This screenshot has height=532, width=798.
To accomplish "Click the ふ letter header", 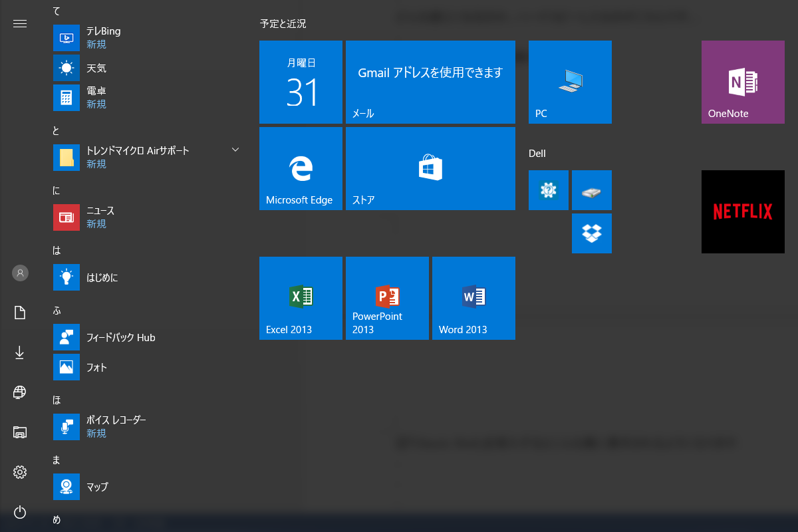I will [x=57, y=311].
